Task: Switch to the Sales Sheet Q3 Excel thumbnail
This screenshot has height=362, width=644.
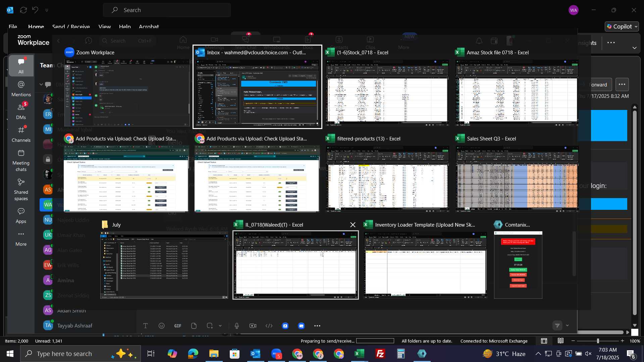Action: pyautogui.click(x=517, y=179)
